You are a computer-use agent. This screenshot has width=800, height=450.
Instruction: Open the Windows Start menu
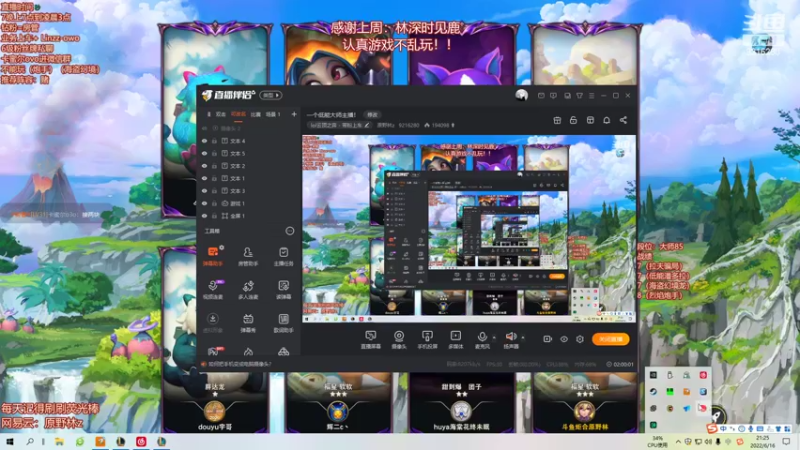point(9,441)
